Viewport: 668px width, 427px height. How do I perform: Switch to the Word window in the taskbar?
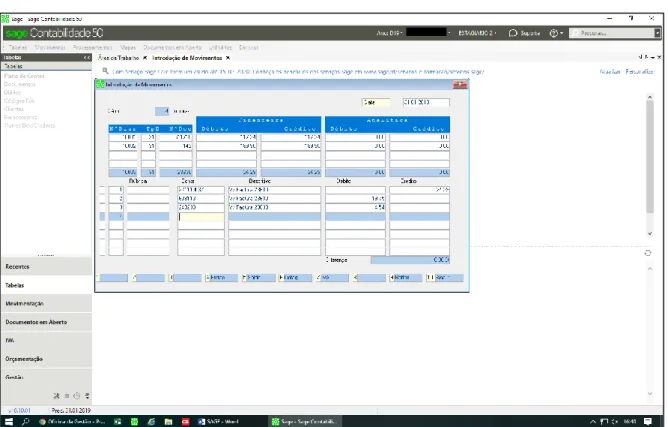pyautogui.click(x=218, y=421)
